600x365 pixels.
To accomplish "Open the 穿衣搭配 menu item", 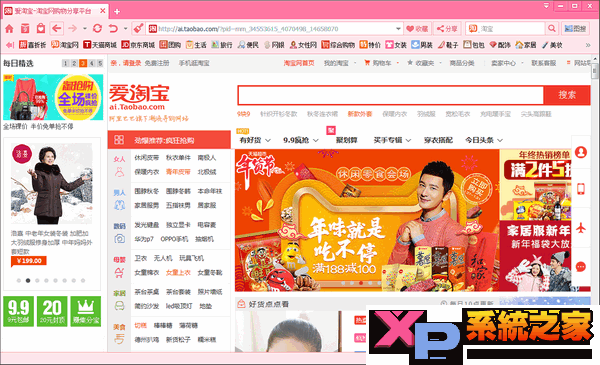I will (x=438, y=140).
